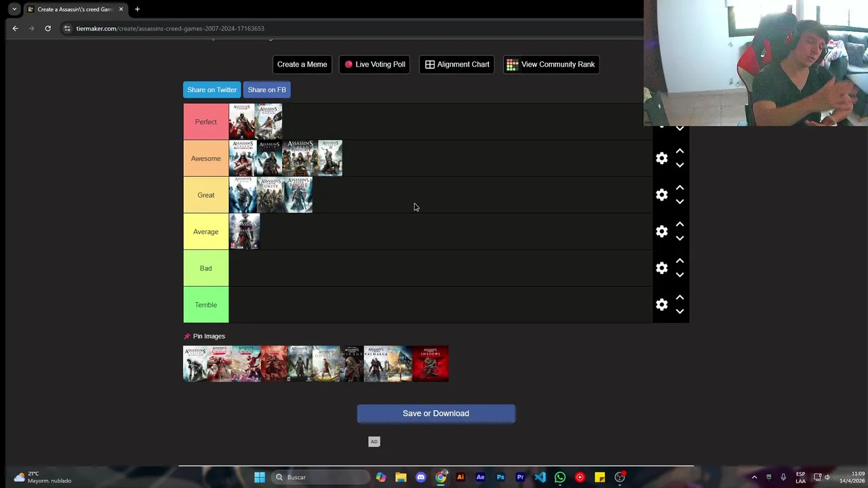Open the tab search dropdown

click(14, 9)
